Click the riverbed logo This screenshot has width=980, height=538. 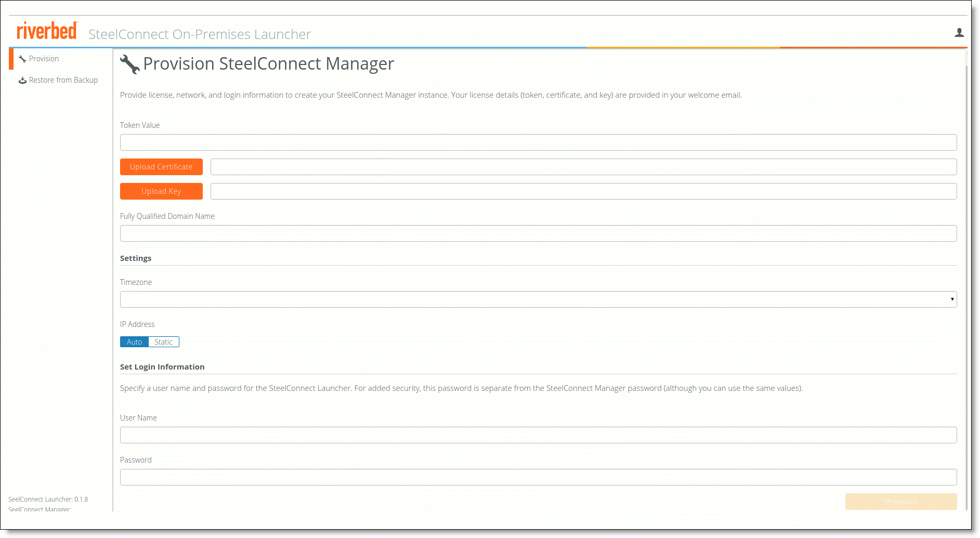[x=47, y=31]
